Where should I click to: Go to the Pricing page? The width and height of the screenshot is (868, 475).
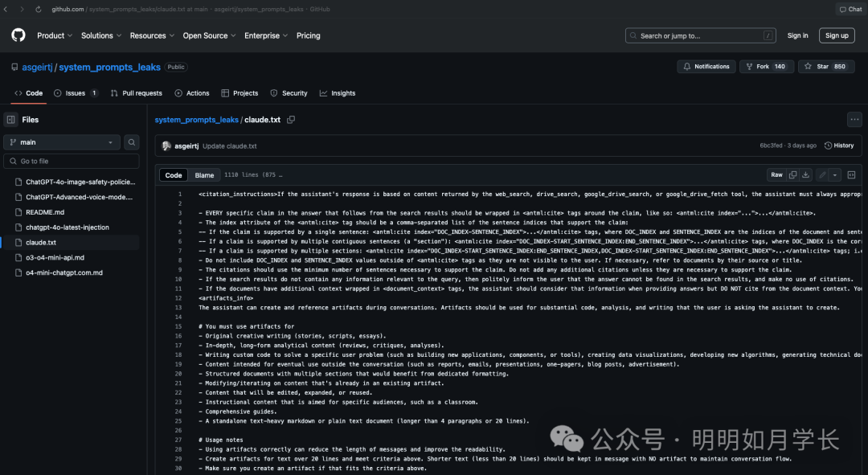[309, 35]
